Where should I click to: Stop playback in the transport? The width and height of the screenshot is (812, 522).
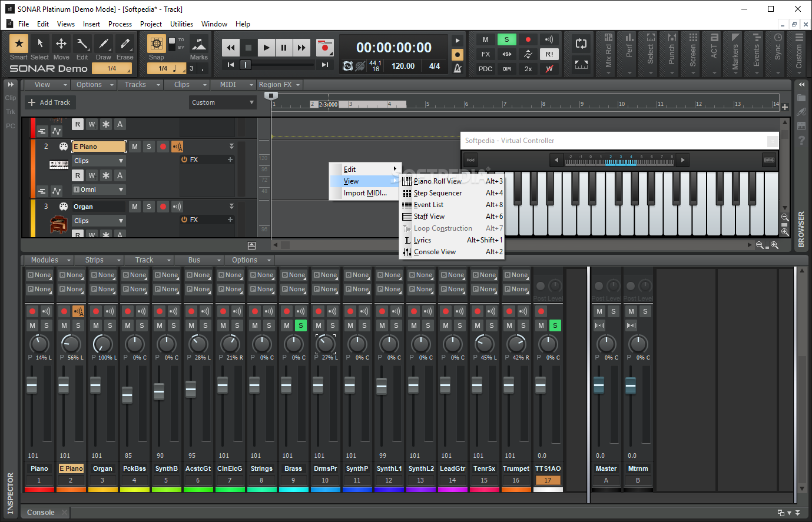[x=248, y=48]
